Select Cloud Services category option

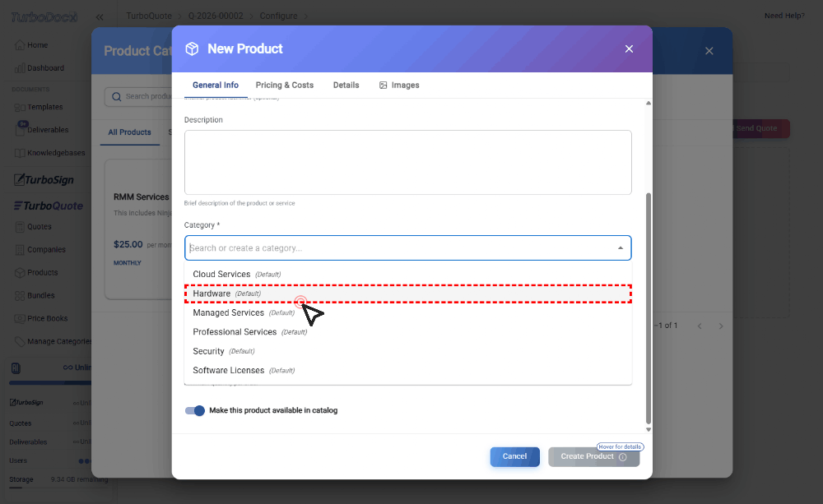(x=408, y=275)
